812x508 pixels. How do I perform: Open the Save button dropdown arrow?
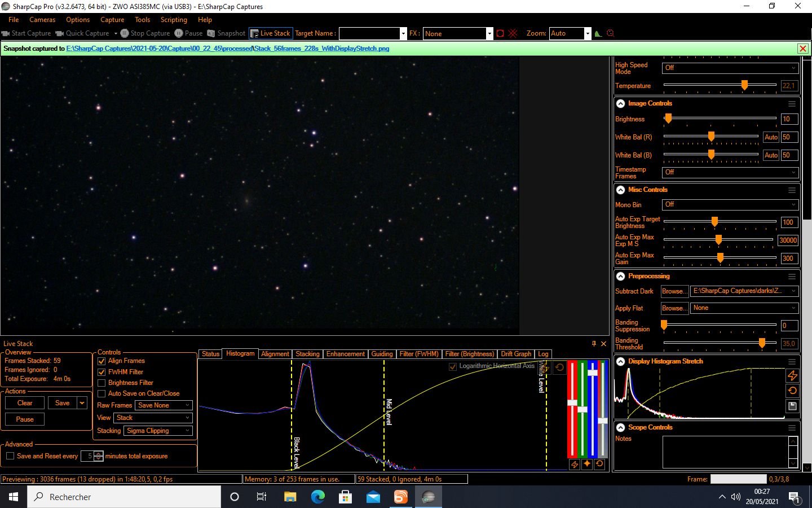click(x=82, y=403)
